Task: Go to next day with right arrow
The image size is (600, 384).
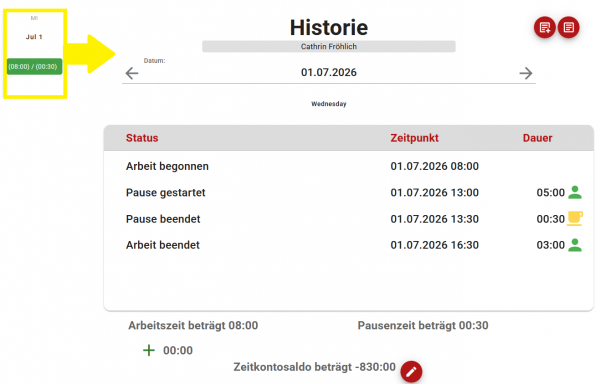Action: pyautogui.click(x=526, y=73)
